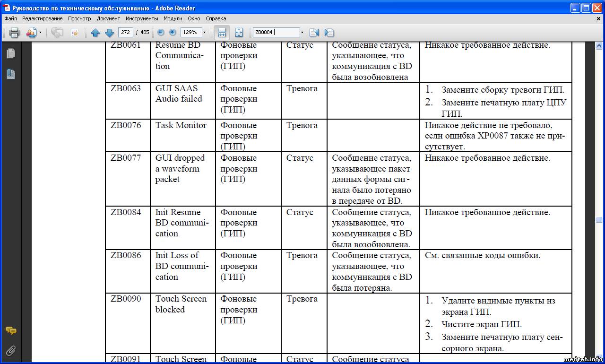Open the Attachments paperclip panel
This screenshot has width=605, height=364.
click(11, 351)
